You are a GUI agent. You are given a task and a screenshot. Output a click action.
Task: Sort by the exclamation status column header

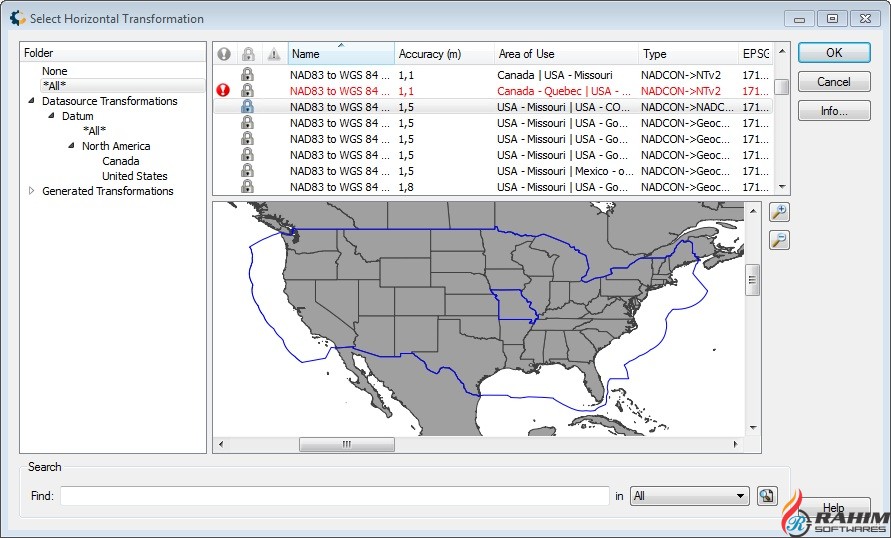[223, 54]
